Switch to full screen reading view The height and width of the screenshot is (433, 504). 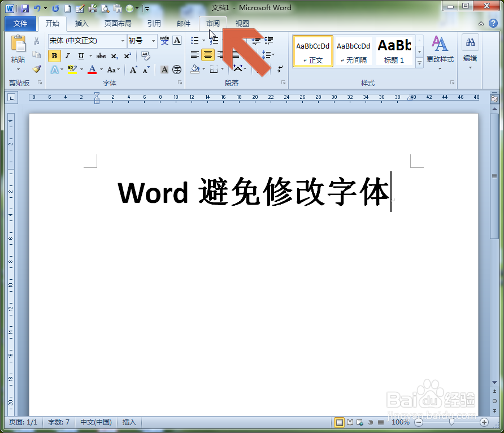[x=350, y=422]
